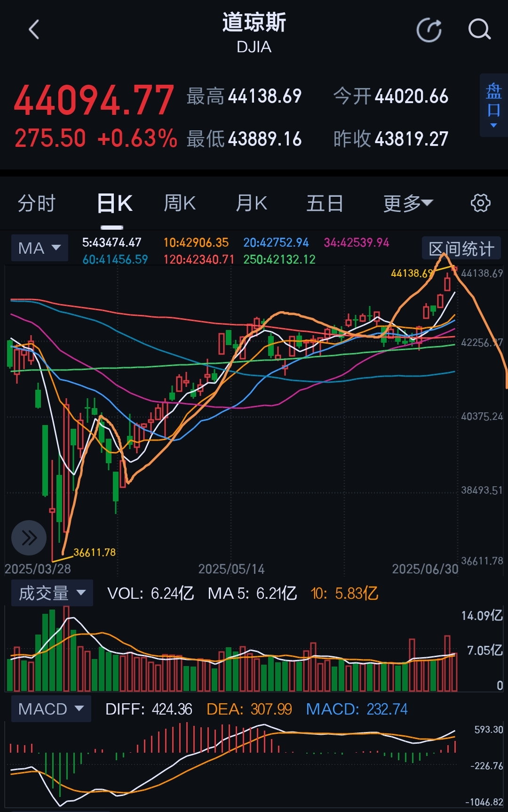Open the 五日 tab
The image size is (508, 812).
[x=325, y=203]
